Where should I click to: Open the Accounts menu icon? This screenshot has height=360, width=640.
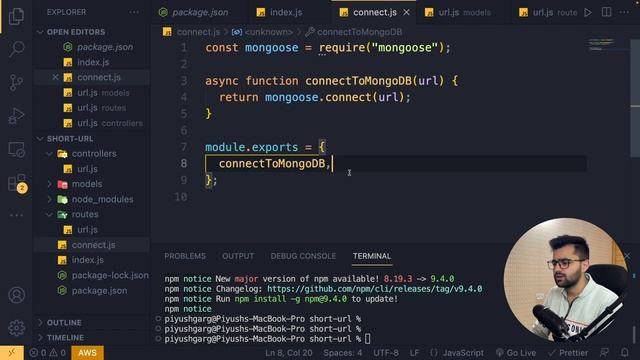[x=16, y=295]
